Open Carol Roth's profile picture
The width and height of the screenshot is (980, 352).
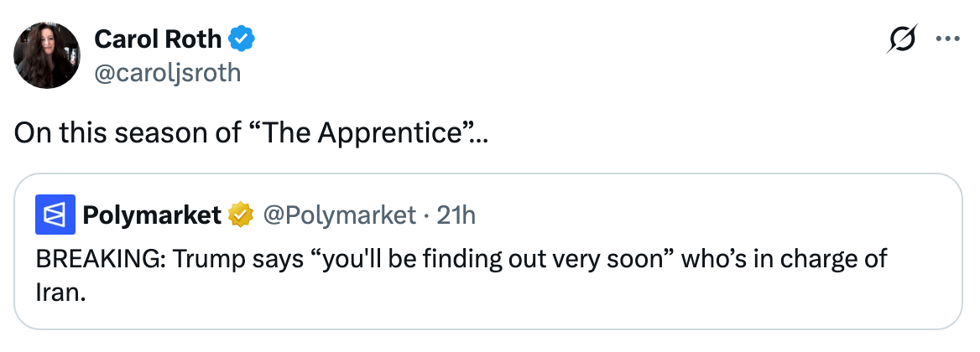point(47,54)
